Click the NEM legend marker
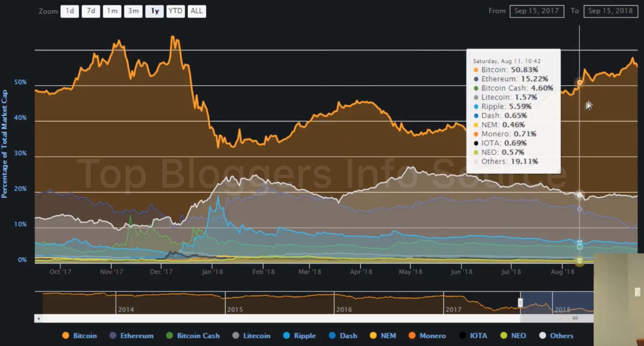Screen dimensions: 644x346 click(373, 335)
